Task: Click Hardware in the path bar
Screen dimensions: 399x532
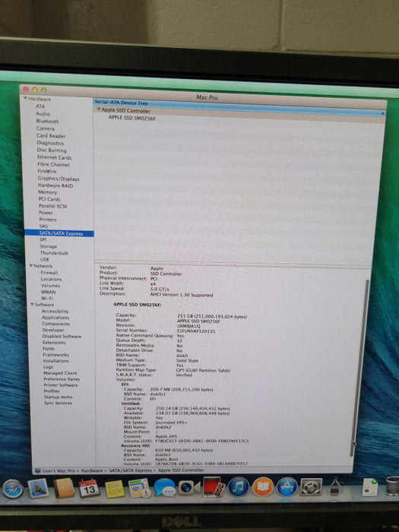Action: (92, 470)
